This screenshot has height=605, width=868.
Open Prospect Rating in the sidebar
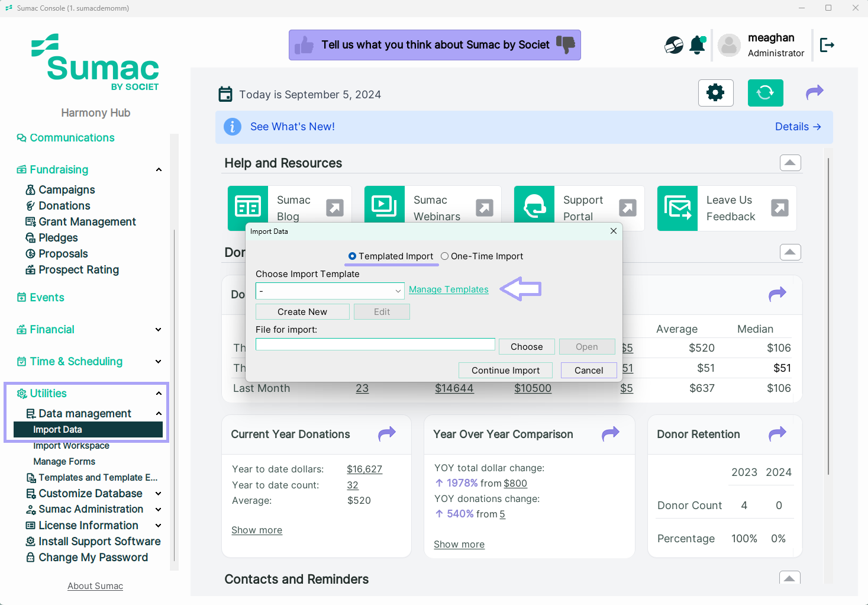79,270
